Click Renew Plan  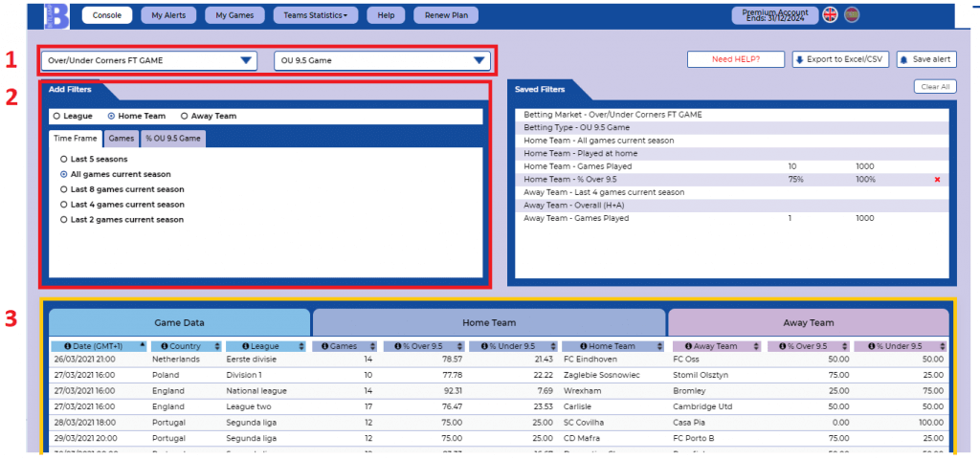[x=446, y=15]
